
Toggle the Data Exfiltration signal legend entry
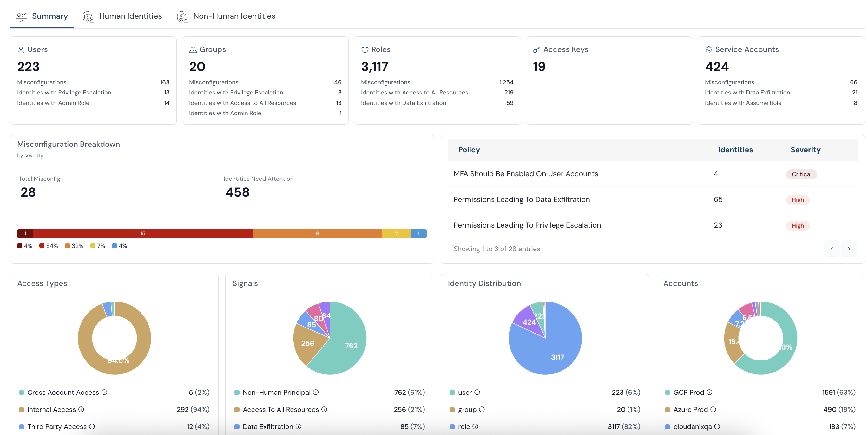click(x=267, y=426)
